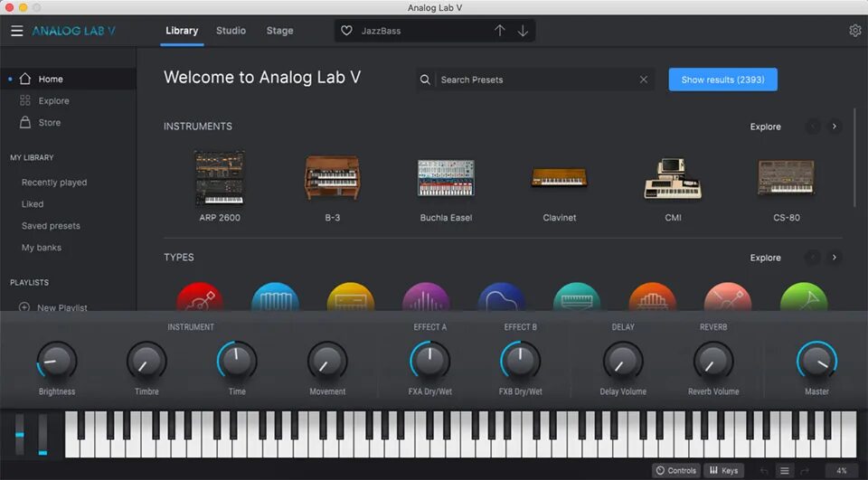The image size is (868, 480).
Task: Choose the salmon strings type icon
Action: click(727, 297)
